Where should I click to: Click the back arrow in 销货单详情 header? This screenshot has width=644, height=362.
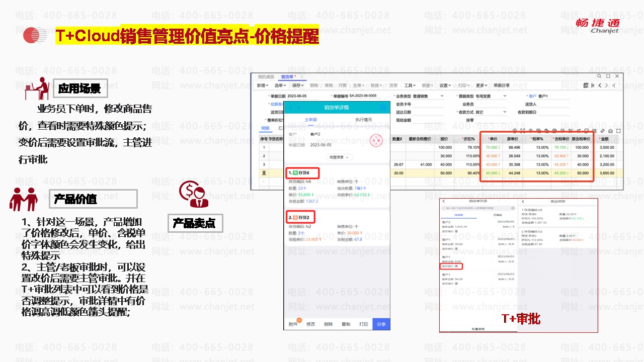click(x=291, y=107)
